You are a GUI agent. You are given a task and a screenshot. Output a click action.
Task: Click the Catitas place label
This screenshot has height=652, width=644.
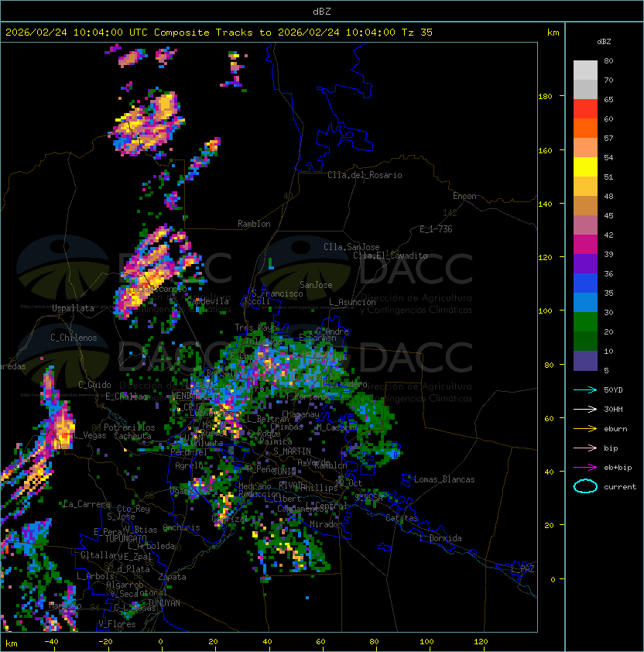402,518
